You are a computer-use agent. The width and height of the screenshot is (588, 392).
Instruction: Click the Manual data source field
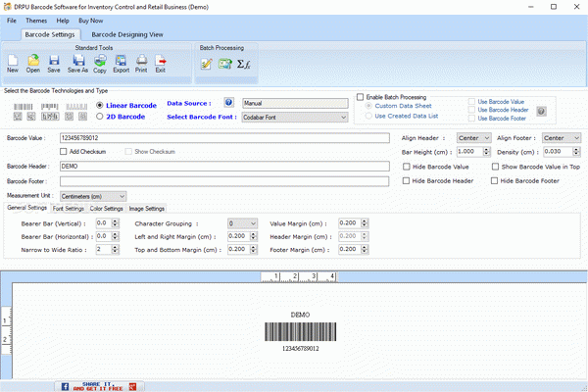tap(295, 103)
